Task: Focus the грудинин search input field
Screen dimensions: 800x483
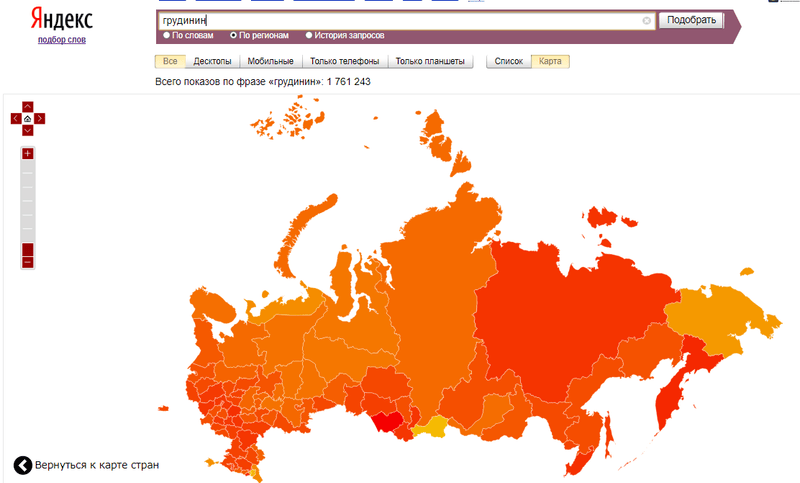Action: coord(407,20)
